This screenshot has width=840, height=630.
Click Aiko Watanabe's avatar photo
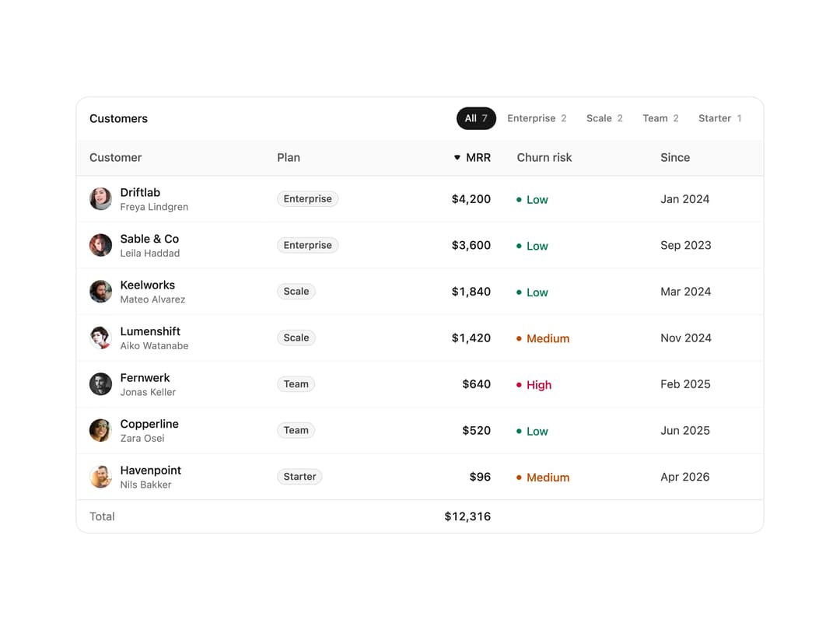(x=100, y=338)
